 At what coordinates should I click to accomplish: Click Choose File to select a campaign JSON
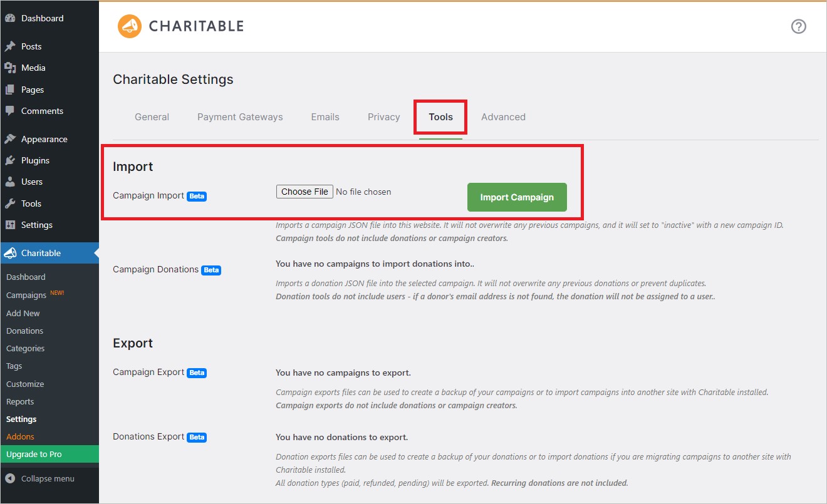pyautogui.click(x=304, y=191)
